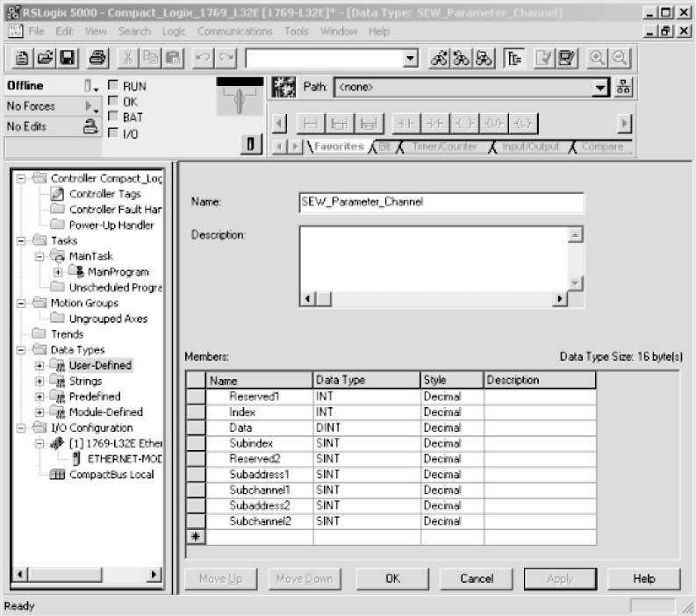Screen dimensions: 696x616
Task: Toggle the BAT checkbox
Action: [113, 117]
